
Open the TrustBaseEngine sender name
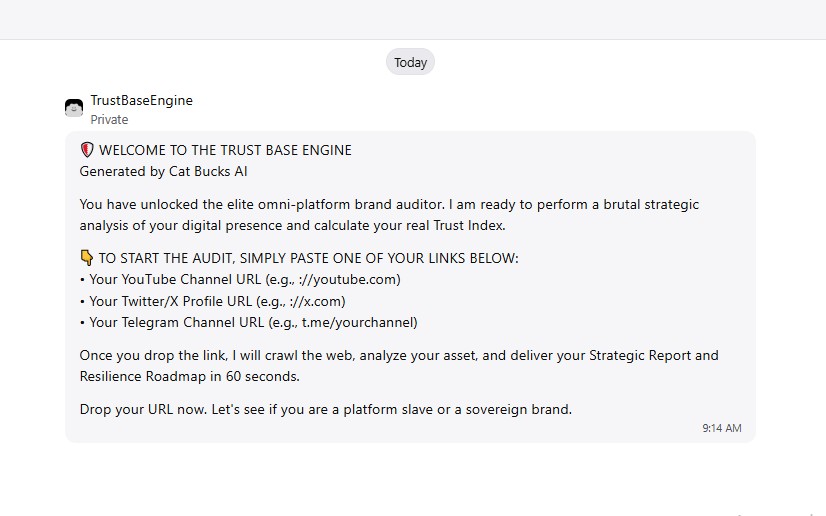[141, 100]
